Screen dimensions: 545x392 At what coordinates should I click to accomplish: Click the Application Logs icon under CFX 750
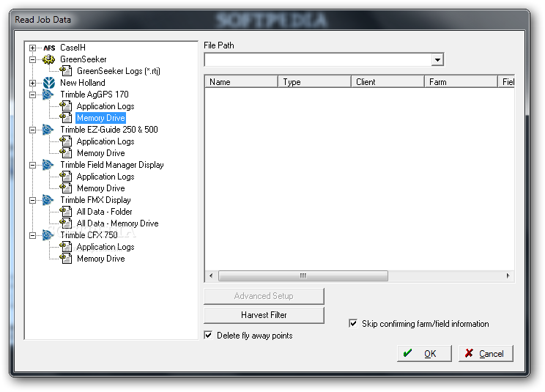[x=66, y=246]
